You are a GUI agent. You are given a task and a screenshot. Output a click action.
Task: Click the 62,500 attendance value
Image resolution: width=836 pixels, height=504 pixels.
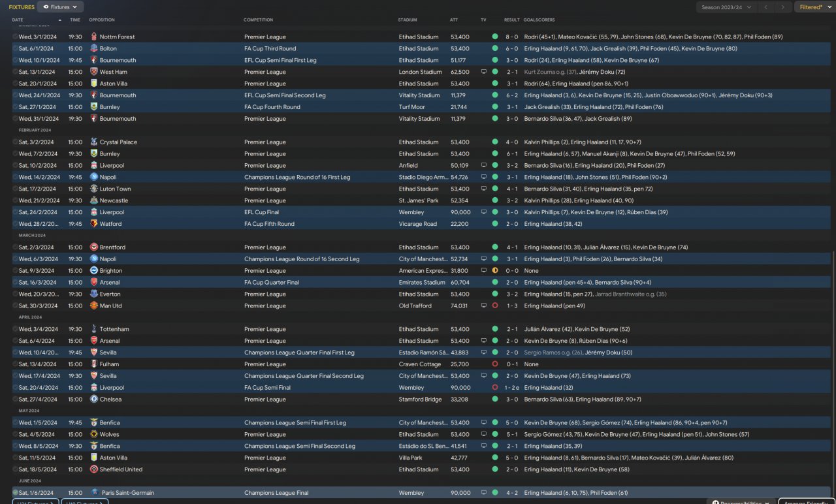460,72
